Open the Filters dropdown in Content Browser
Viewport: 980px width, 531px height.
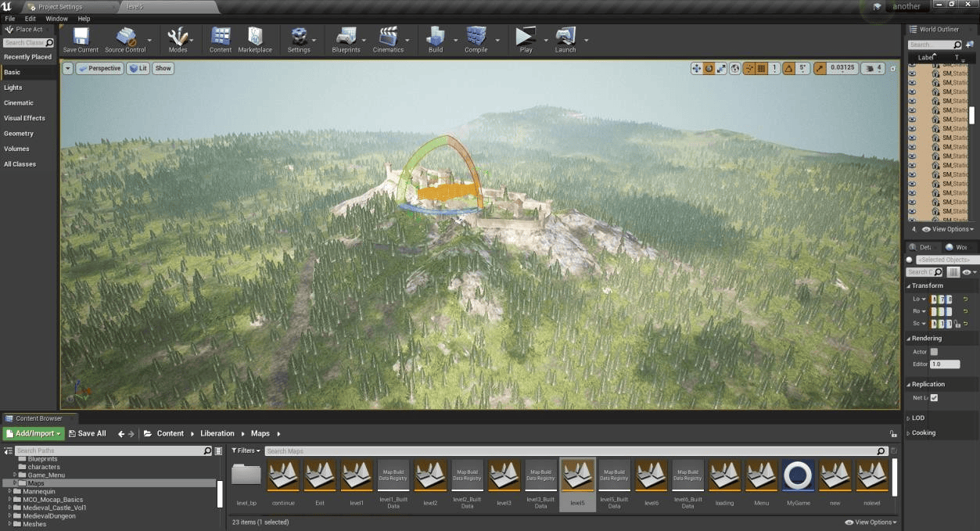point(246,450)
